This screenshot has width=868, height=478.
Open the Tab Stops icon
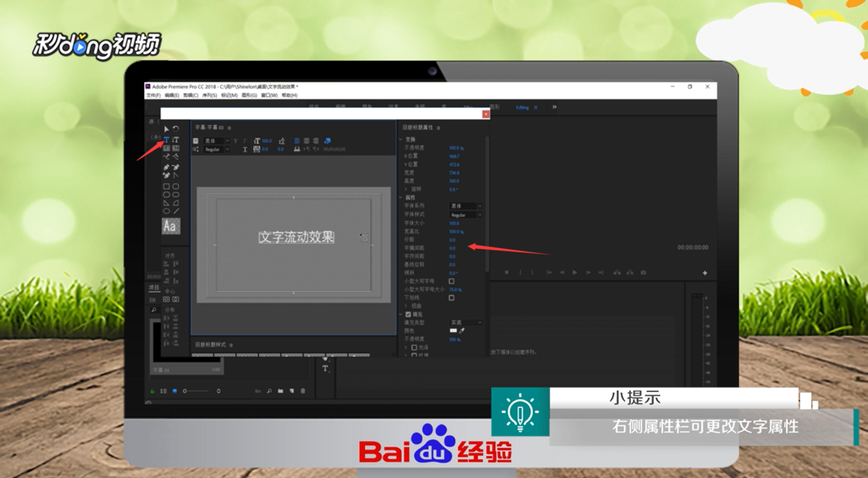point(296,148)
